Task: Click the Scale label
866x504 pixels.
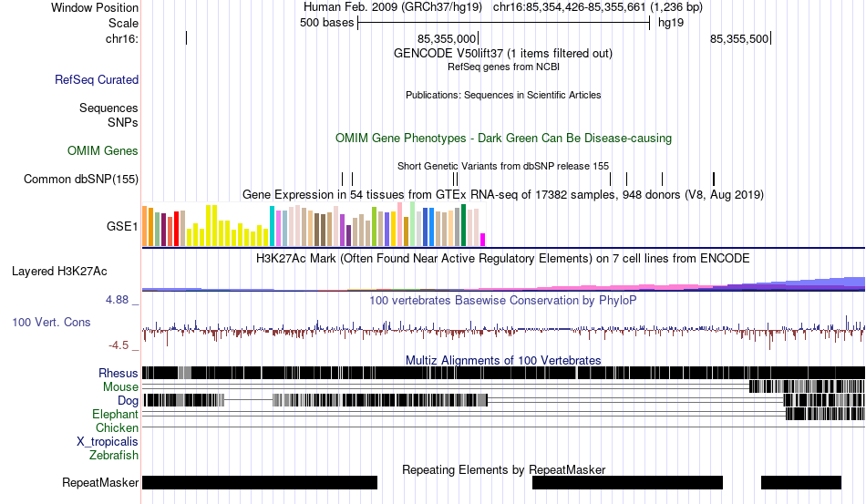Action: [123, 23]
